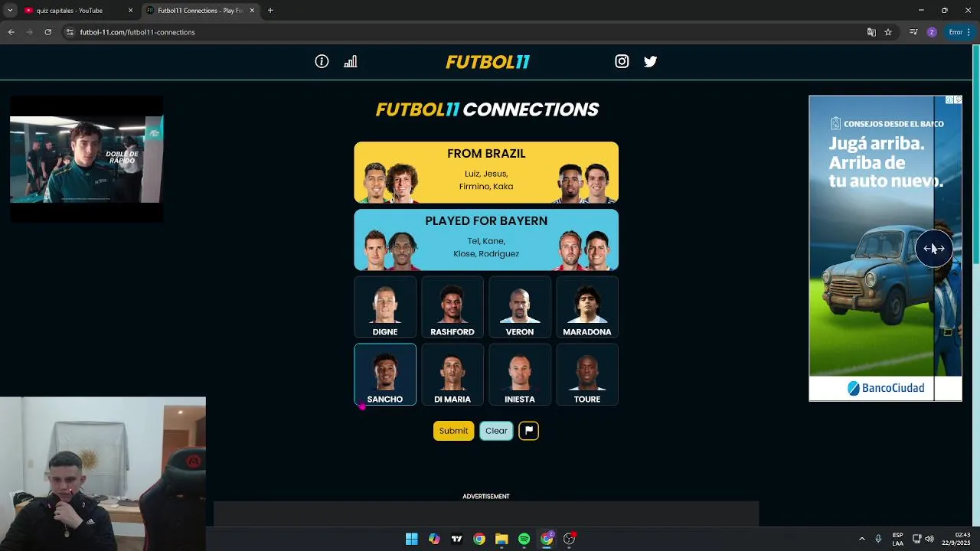Submit the selected players
Viewport: 980px width, 551px height.
(453, 431)
